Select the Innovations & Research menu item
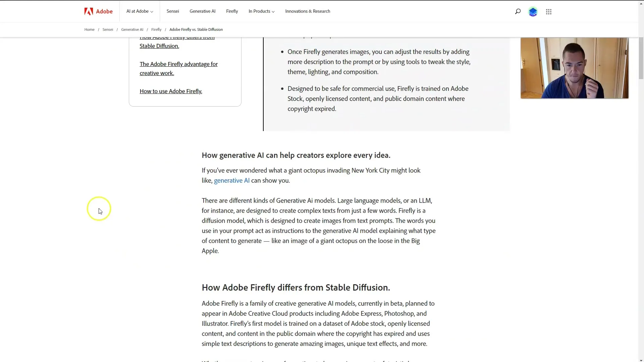The image size is (644, 362). pyautogui.click(x=308, y=11)
